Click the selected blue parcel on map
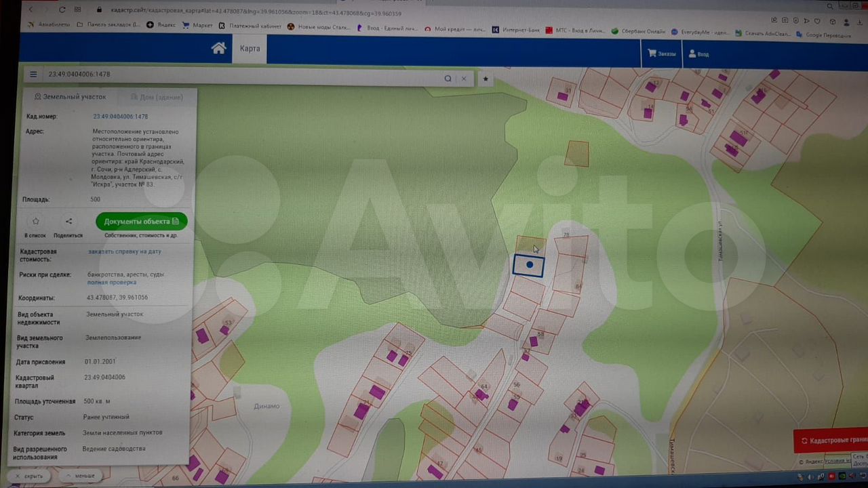 (x=528, y=265)
